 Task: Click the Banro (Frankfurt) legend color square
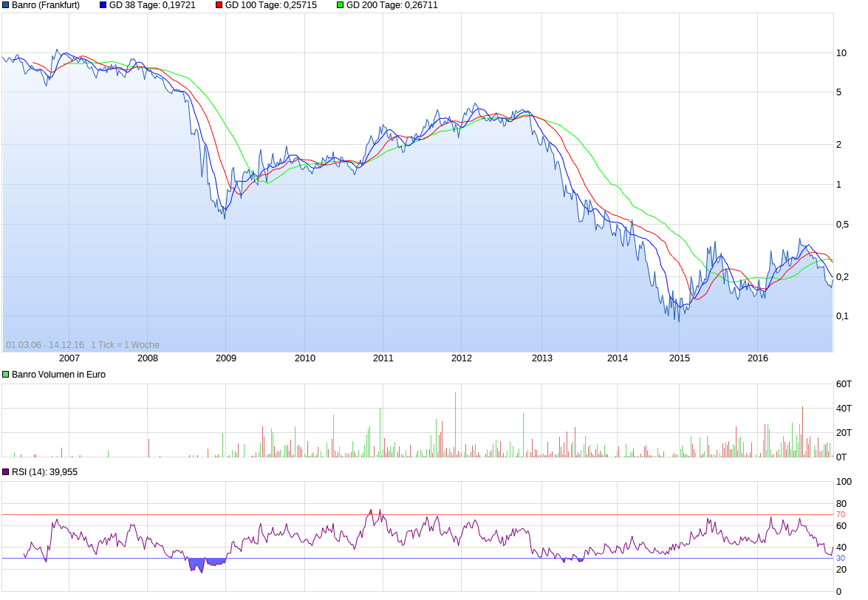pyautogui.click(x=5, y=5)
